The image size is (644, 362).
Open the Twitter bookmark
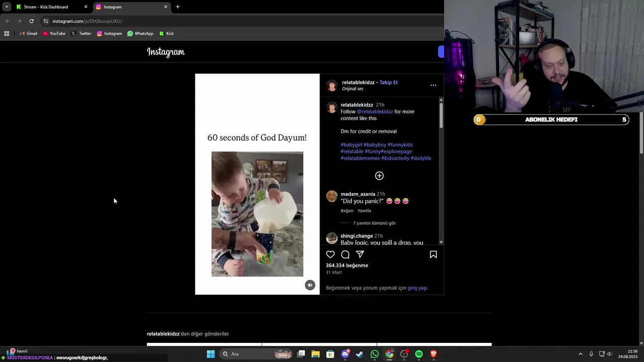pyautogui.click(x=81, y=34)
